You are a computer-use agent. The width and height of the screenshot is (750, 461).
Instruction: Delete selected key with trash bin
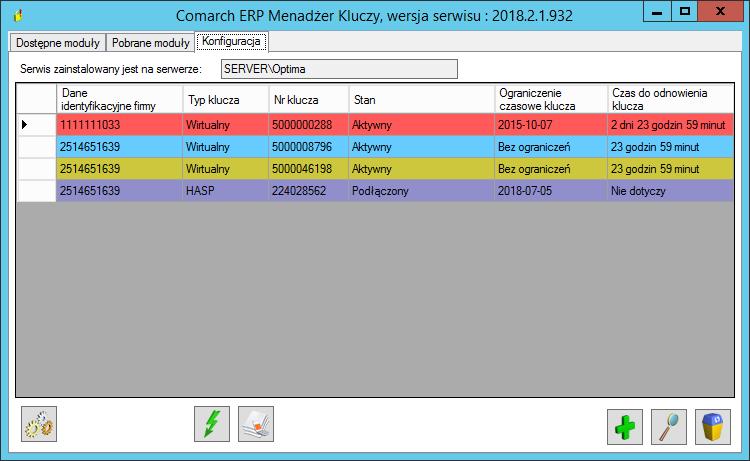pyautogui.click(x=713, y=427)
